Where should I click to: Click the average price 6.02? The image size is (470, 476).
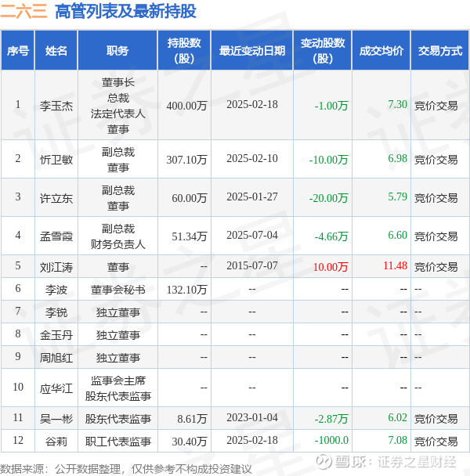tap(397, 418)
